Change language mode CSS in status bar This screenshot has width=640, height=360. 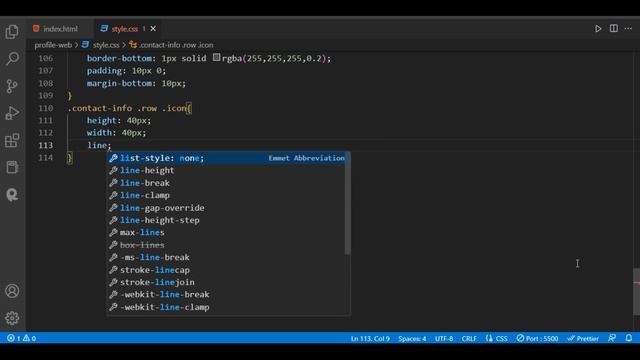click(497, 338)
